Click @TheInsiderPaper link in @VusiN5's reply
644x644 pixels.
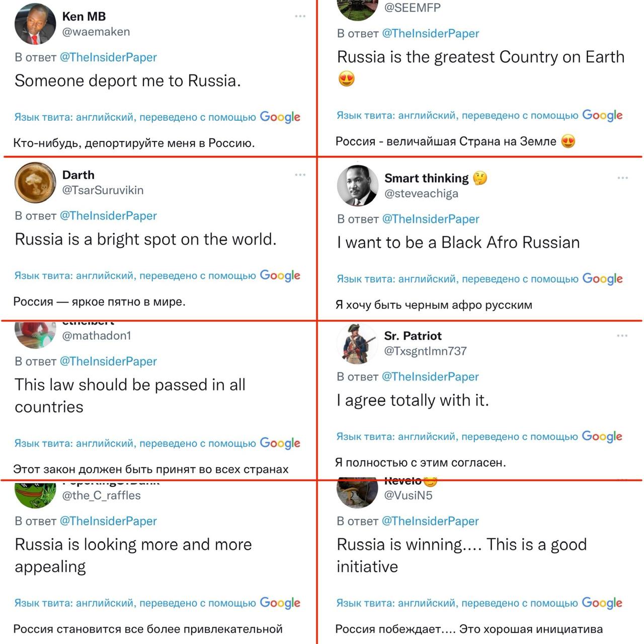[430, 521]
